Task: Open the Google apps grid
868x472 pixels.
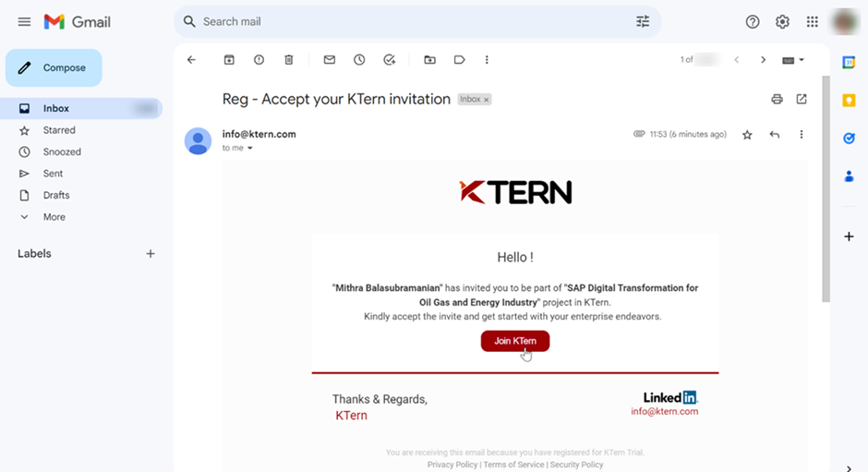Action: point(812,21)
